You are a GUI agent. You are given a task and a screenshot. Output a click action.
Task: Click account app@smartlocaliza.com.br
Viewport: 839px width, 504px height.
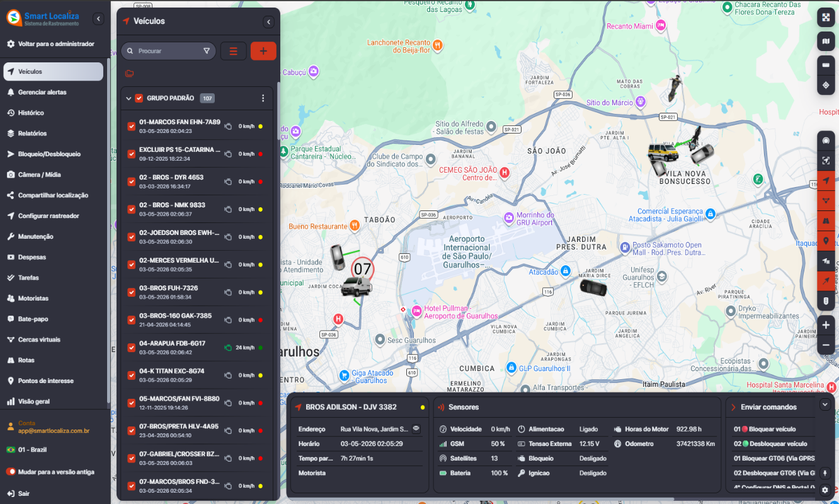coord(54,431)
